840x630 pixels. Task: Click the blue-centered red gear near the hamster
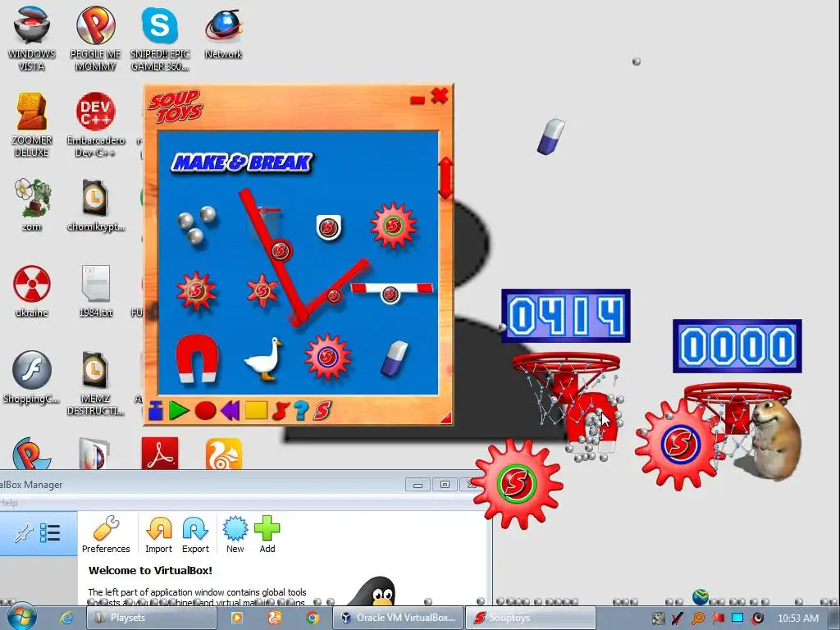coord(679,444)
